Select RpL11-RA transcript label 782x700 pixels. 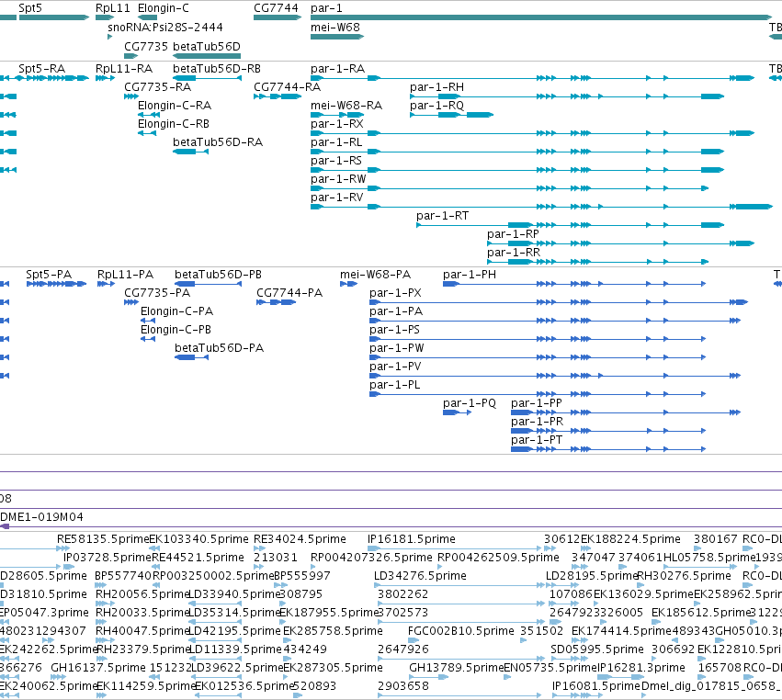tap(124, 68)
